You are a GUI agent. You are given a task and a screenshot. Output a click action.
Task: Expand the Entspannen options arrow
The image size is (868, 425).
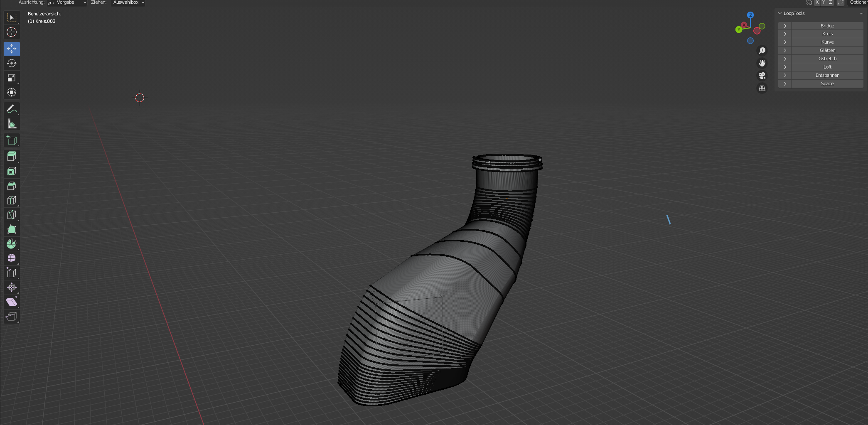tap(785, 76)
